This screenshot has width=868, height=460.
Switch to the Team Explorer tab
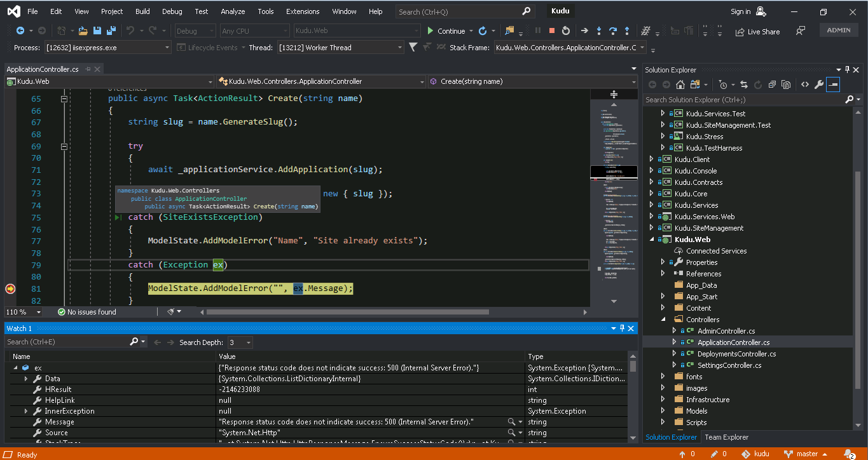point(726,437)
